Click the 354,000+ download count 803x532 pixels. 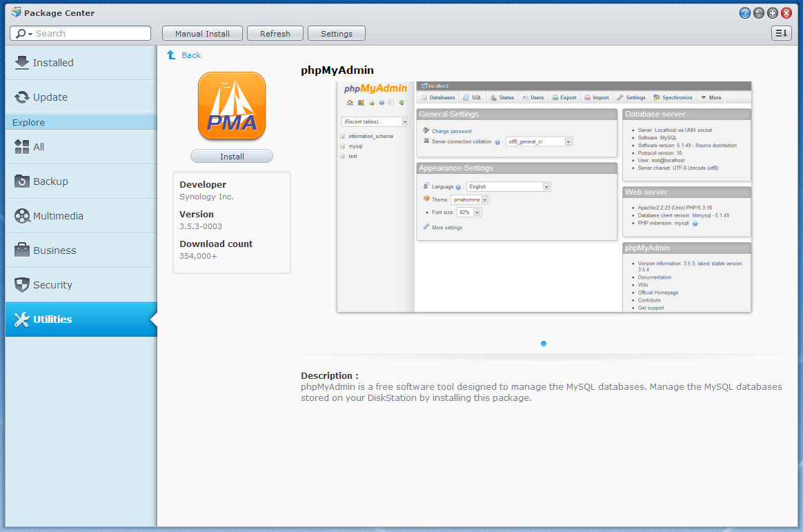pos(198,256)
